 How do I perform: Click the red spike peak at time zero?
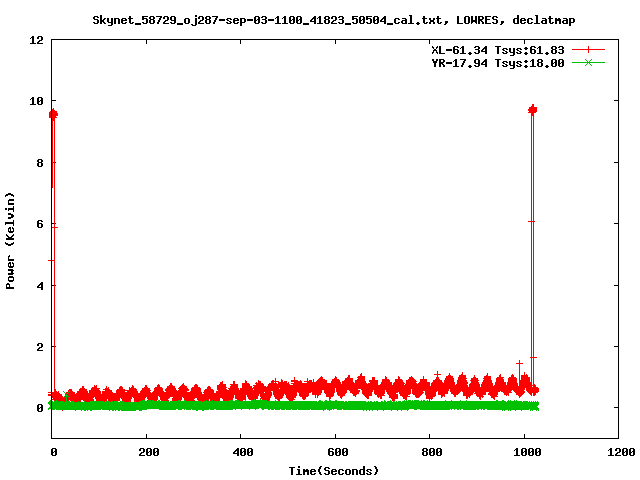53,114
